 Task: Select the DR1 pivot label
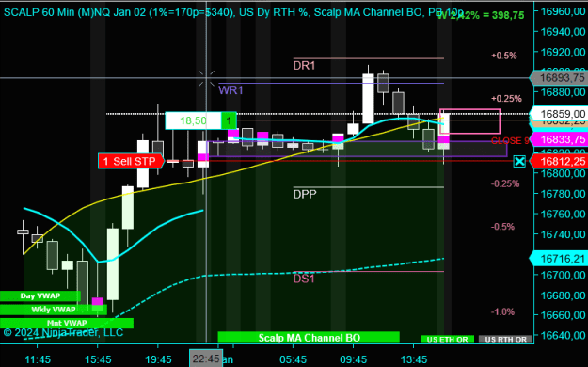[x=304, y=66]
